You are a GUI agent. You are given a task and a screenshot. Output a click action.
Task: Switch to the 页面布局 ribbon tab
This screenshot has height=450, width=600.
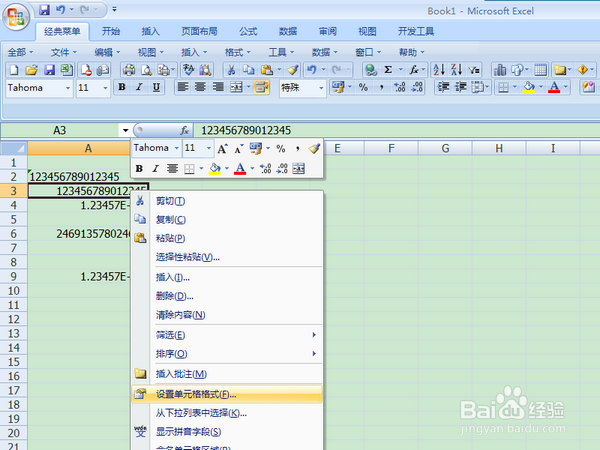(199, 31)
